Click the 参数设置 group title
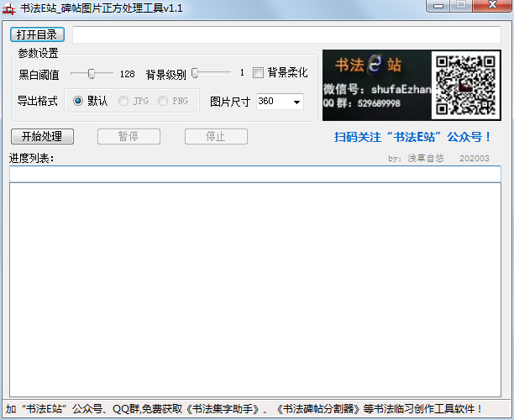Viewport: 514px width, 420px height. pyautogui.click(x=38, y=53)
